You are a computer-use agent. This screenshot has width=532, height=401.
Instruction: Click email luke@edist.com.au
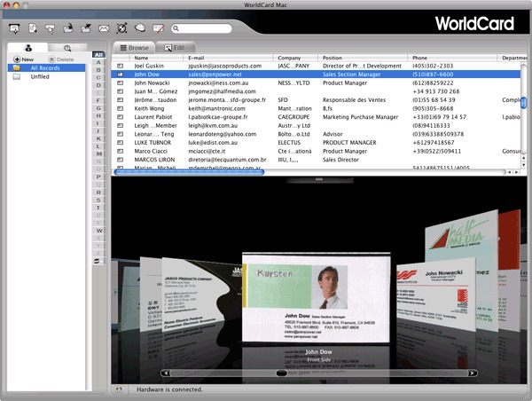pos(213,143)
